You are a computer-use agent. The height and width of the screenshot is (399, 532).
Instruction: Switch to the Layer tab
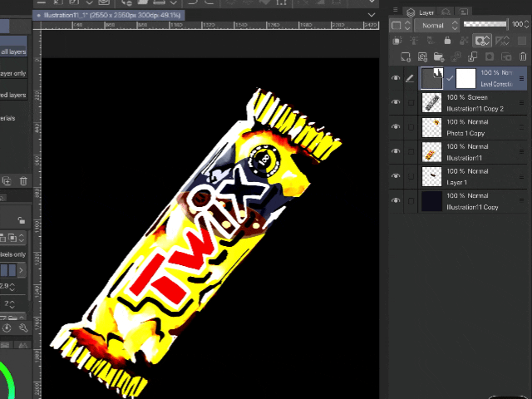pyautogui.click(x=420, y=12)
